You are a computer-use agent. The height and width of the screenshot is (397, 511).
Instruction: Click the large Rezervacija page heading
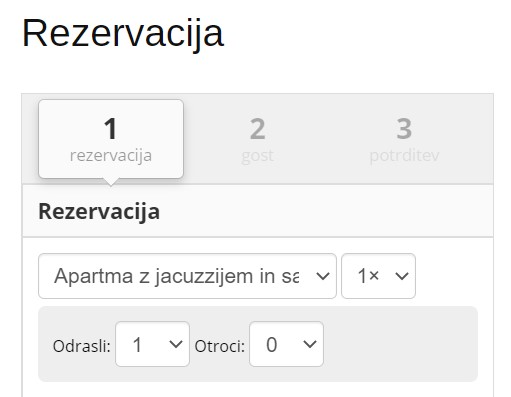[123, 34]
